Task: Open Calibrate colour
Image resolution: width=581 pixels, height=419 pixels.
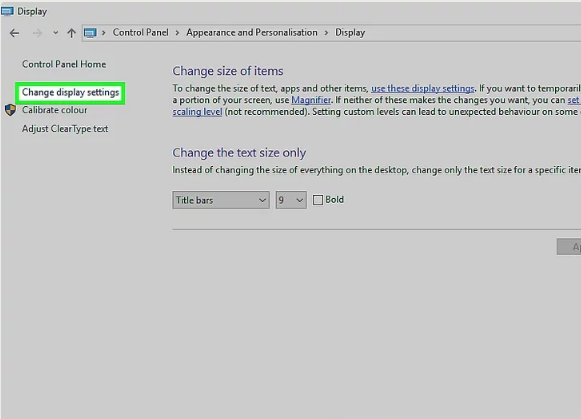Action: click(x=54, y=110)
